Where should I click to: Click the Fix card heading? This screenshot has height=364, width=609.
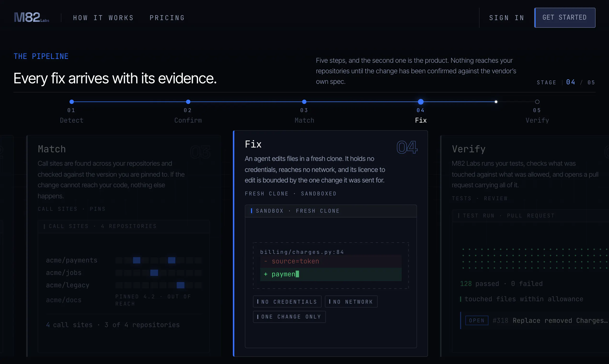(x=253, y=144)
